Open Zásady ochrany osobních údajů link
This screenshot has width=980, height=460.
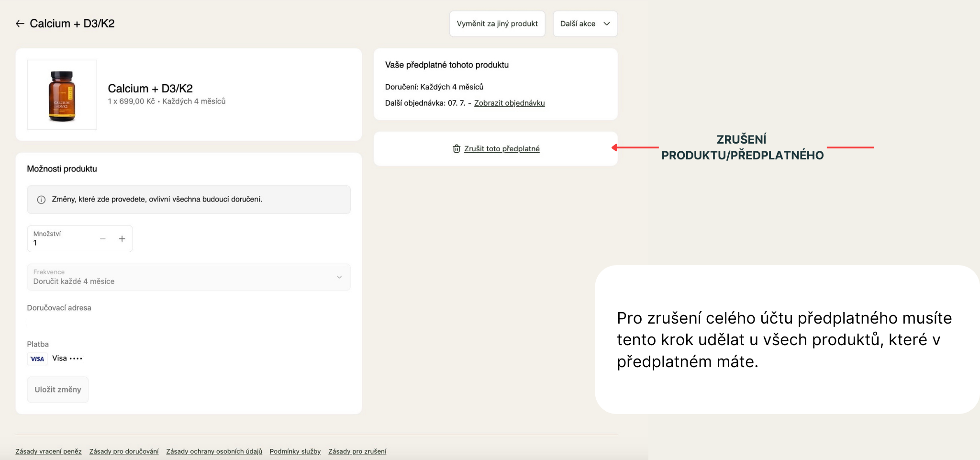point(214,451)
